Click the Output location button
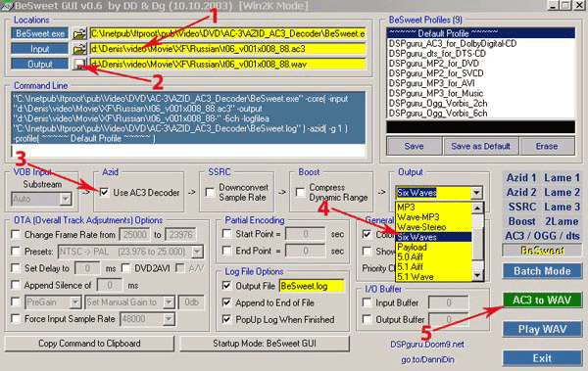The width and height of the screenshot is (588, 371). coord(40,64)
